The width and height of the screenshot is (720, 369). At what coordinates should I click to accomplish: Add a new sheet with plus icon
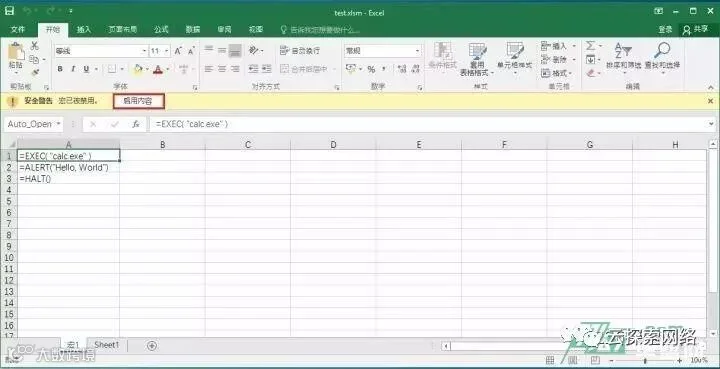click(152, 345)
